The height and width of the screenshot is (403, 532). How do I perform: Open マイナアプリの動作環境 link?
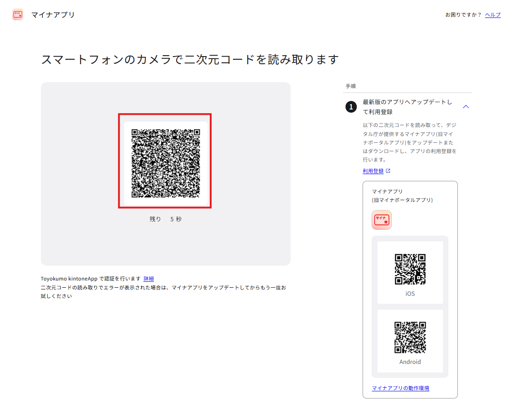(400, 388)
